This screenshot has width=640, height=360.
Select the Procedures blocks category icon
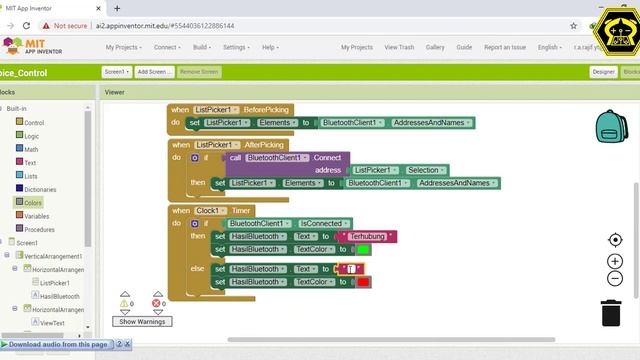point(19,228)
